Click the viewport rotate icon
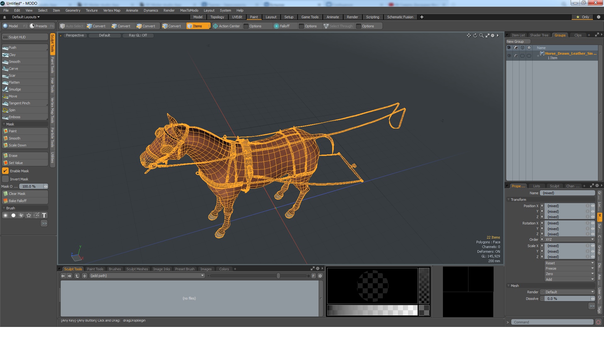The image size is (604, 364). click(475, 36)
